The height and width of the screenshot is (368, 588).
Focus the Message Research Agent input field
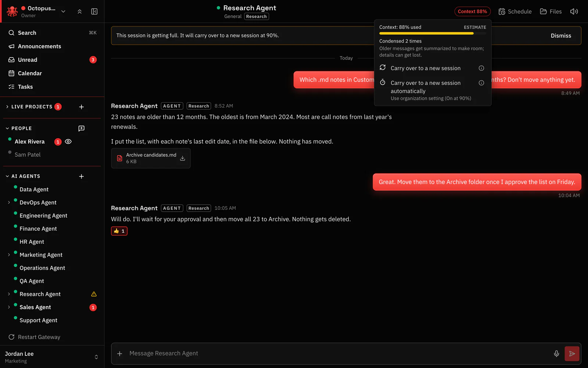pos(338,354)
